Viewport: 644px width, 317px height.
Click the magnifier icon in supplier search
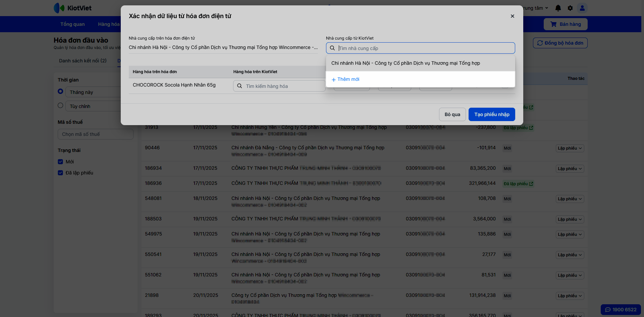coord(332,48)
